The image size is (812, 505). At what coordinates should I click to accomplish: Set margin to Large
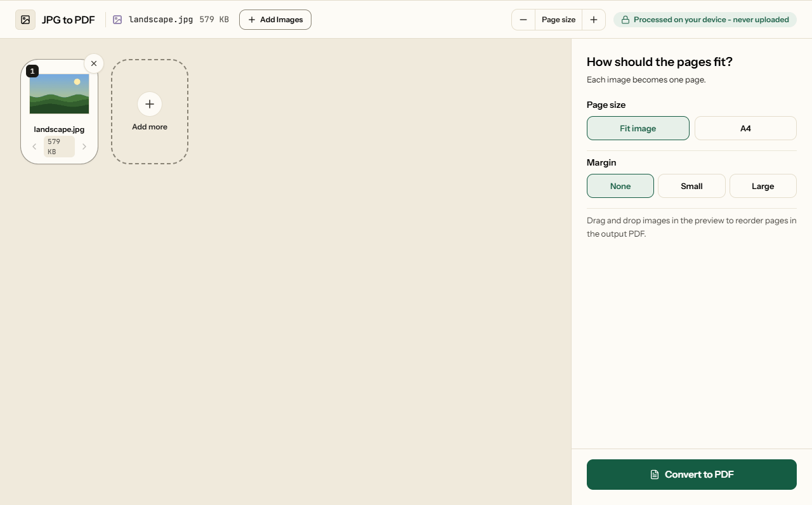[x=763, y=186]
